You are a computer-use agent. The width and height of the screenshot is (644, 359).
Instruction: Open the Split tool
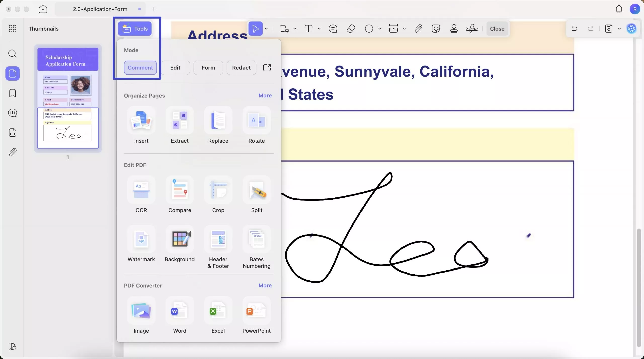[x=257, y=195]
